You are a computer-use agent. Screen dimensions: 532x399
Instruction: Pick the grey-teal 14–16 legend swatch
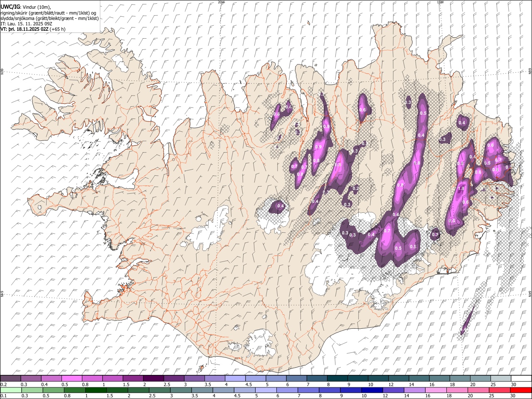419,379
